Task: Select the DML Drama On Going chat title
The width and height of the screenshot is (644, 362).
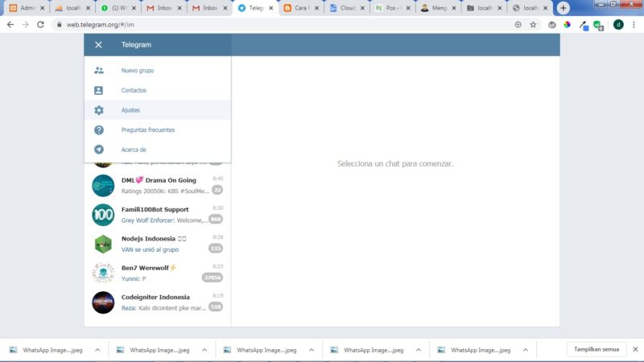Action: (x=159, y=180)
